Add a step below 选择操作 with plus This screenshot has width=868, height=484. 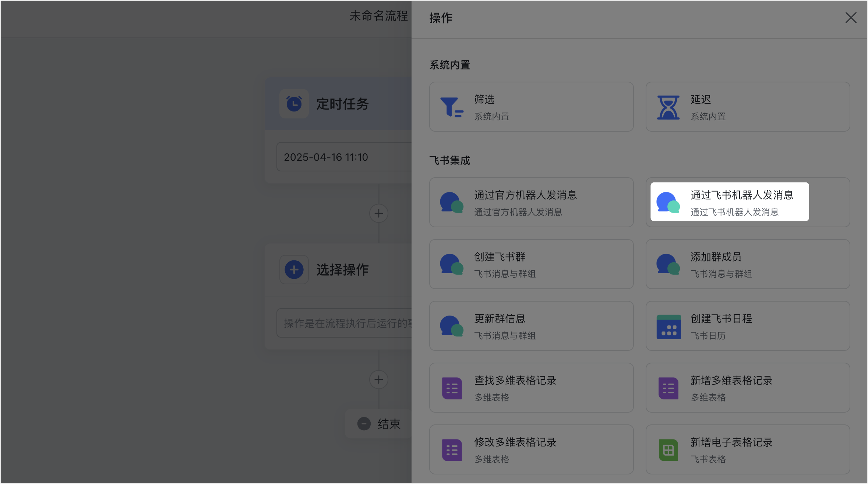point(378,380)
